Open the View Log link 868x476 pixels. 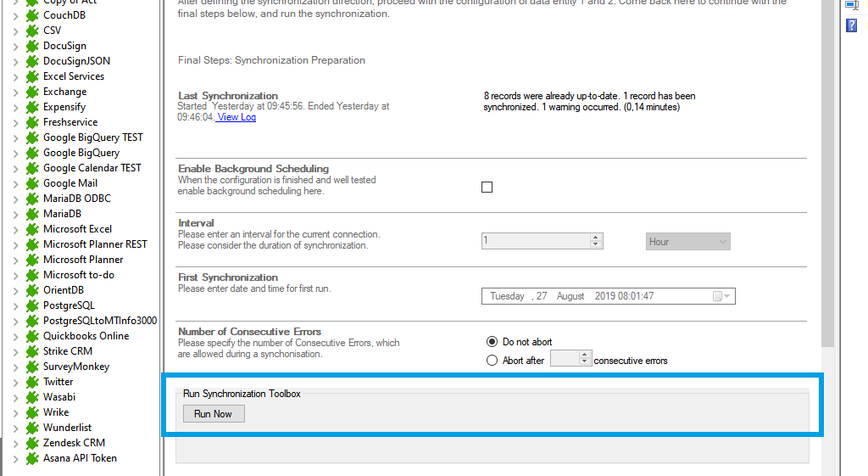[236, 117]
